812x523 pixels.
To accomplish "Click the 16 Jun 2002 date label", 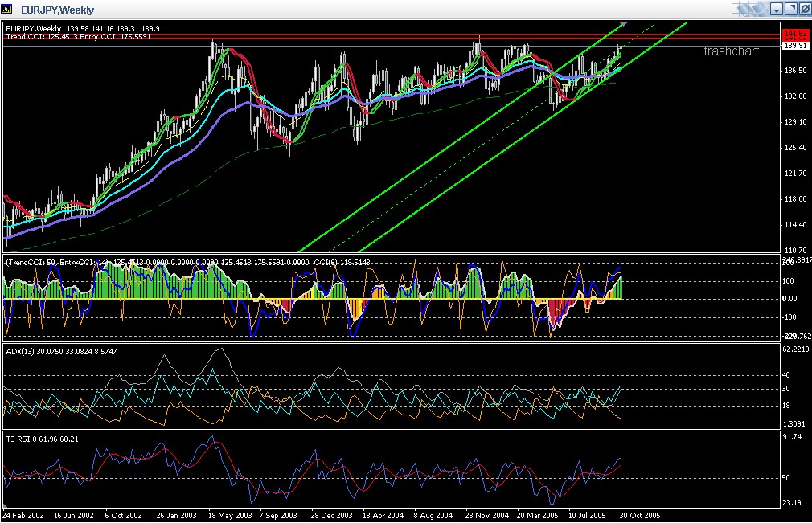I will (74, 516).
